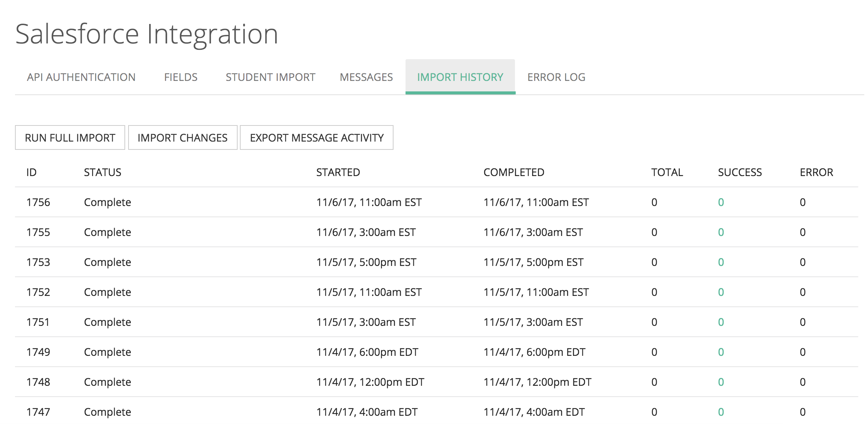Open the Student Import tab
The height and width of the screenshot is (424, 868).
pos(270,77)
